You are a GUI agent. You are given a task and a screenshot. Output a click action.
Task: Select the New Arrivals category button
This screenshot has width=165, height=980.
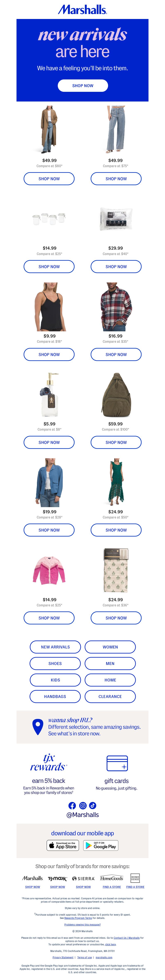(x=55, y=647)
